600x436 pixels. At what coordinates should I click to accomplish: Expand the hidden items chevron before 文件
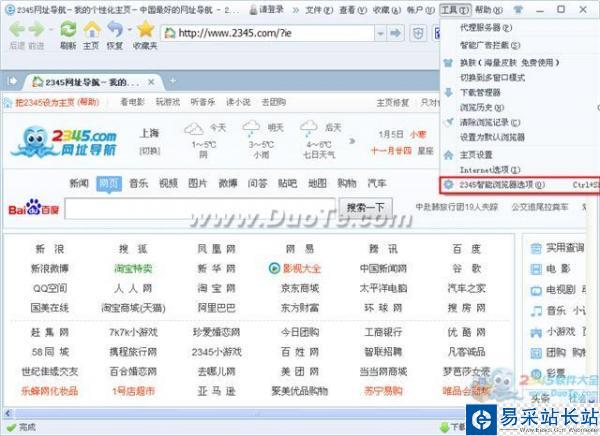click(296, 10)
